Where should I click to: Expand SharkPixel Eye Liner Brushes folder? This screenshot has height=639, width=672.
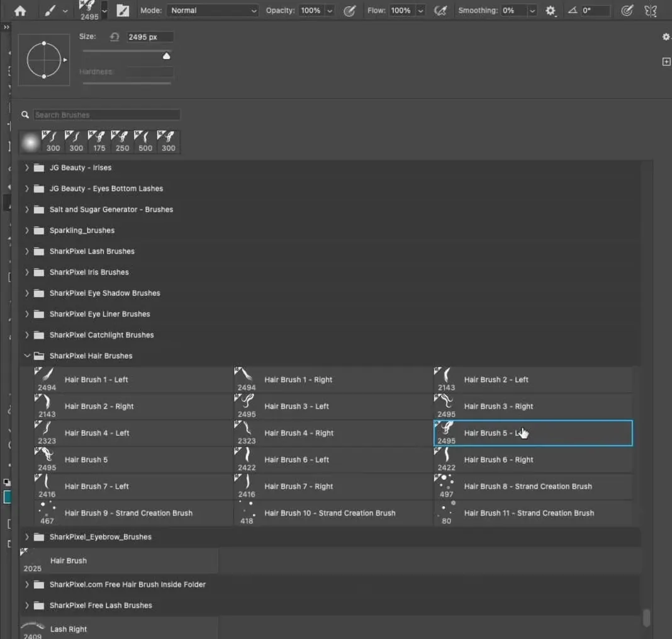(x=26, y=314)
